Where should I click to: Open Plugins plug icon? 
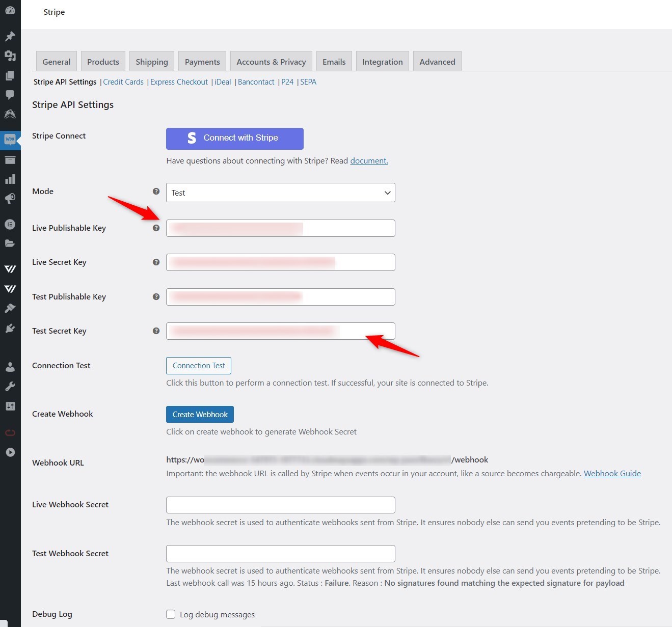10,328
